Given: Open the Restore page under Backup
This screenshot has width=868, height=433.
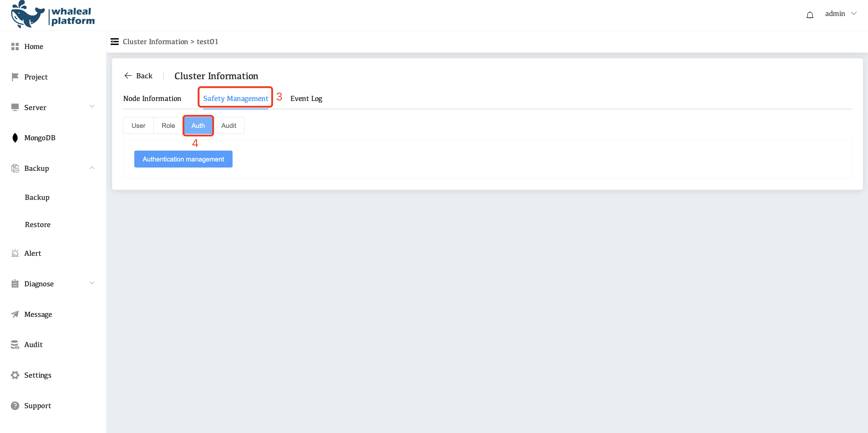Looking at the screenshot, I should [38, 224].
